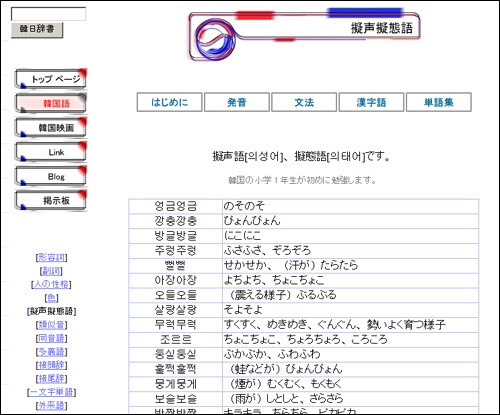Open the トップページ navigation button
Image resolution: width=500 pixels, height=415 pixels.
pyautogui.click(x=51, y=79)
